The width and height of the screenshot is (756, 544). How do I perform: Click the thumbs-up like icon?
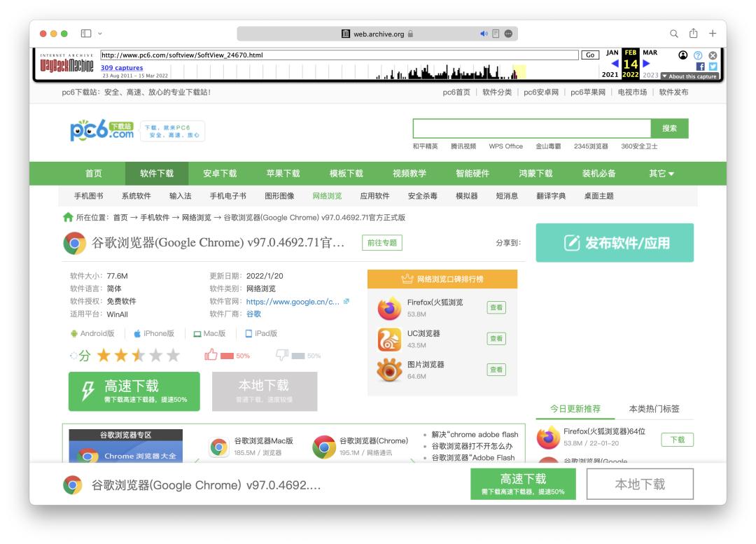(211, 355)
